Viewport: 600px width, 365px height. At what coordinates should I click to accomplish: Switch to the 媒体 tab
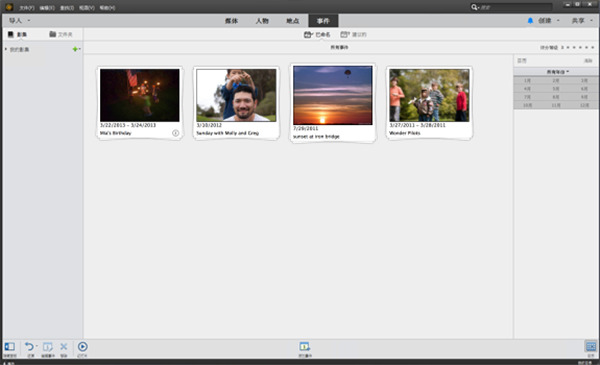tap(232, 21)
